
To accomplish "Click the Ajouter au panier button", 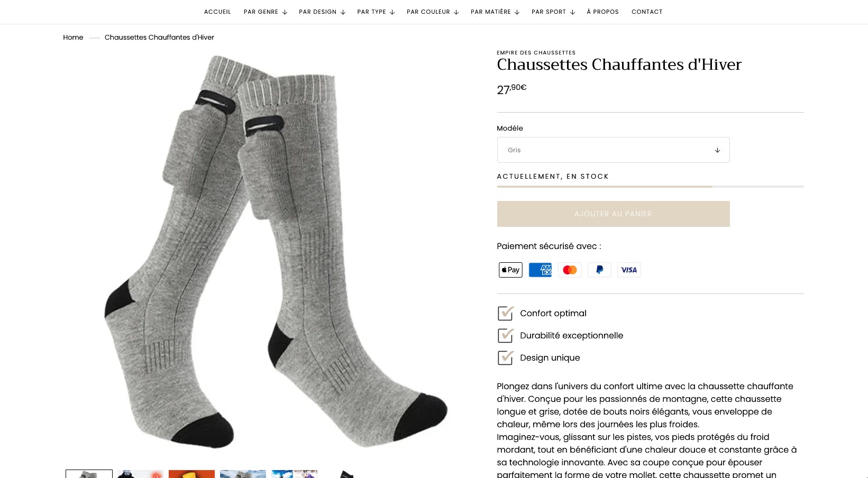I will pos(613,214).
